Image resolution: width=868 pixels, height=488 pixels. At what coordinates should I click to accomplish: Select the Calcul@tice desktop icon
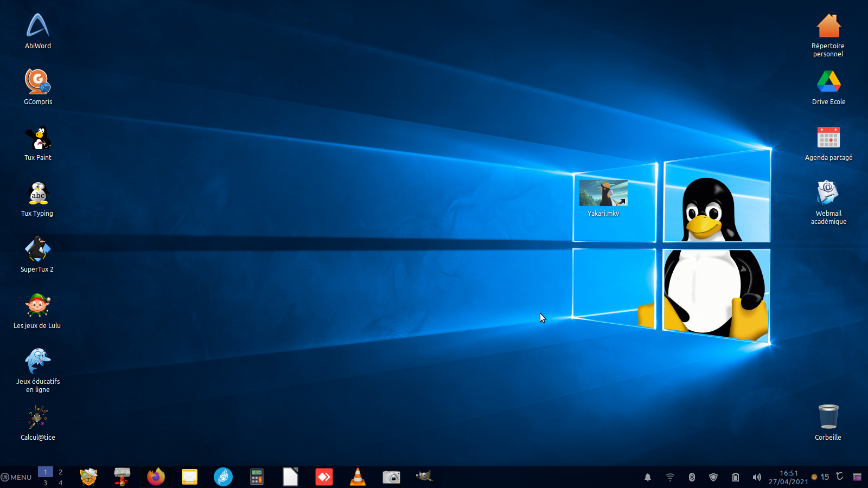38,423
